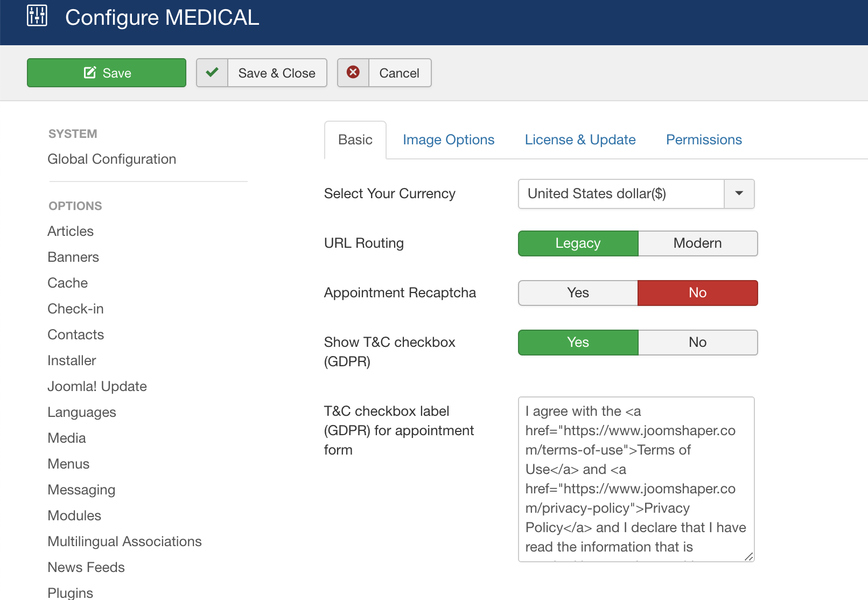Click the Save button
Image resolution: width=868 pixels, height=600 pixels.
[x=107, y=73]
